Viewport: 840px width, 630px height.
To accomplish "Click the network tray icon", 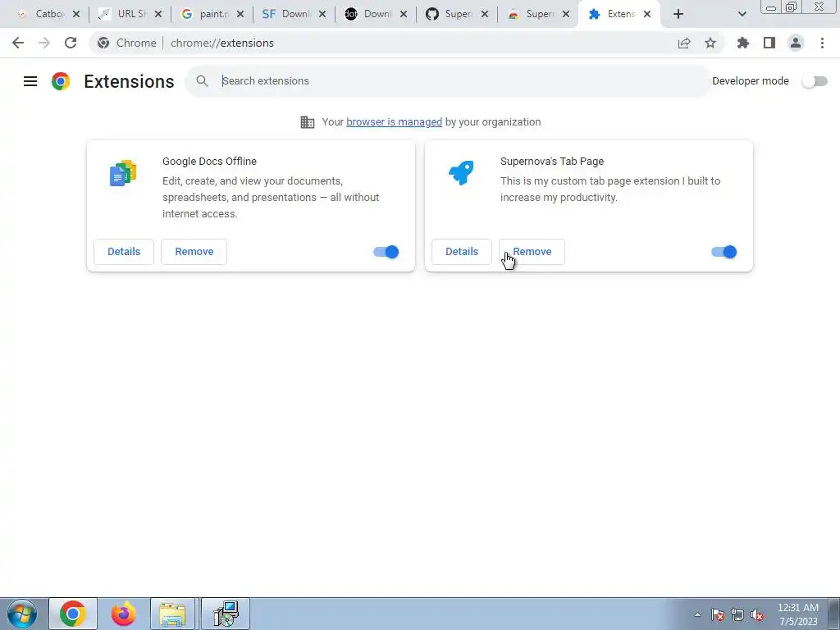I will coord(737,615).
